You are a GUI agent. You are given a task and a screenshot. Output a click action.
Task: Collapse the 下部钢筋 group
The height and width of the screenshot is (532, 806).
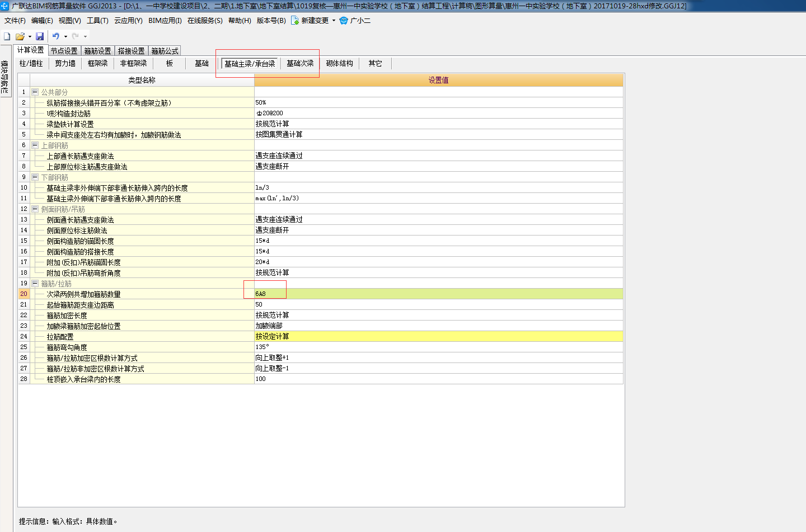tap(35, 177)
